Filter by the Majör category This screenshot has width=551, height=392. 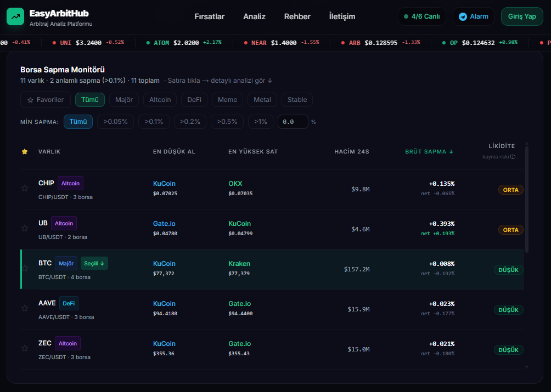[124, 100]
